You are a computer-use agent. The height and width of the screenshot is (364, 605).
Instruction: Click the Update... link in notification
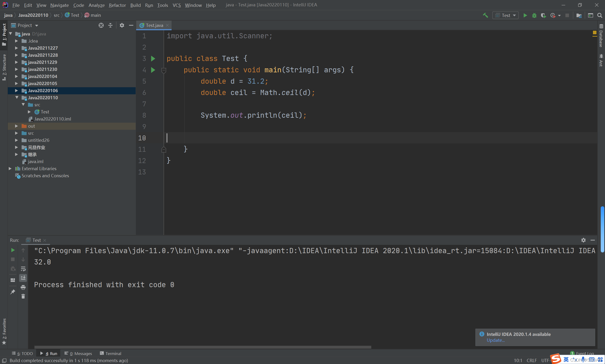pos(495,340)
